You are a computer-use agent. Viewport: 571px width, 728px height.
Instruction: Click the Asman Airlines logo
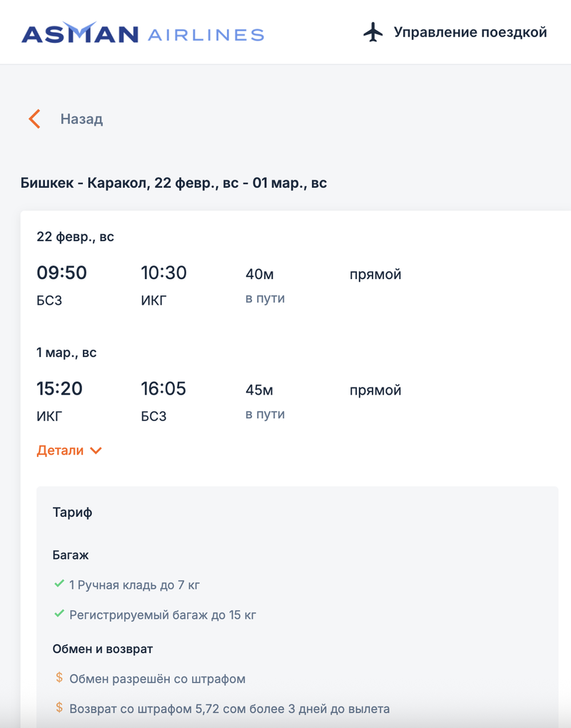point(143,34)
